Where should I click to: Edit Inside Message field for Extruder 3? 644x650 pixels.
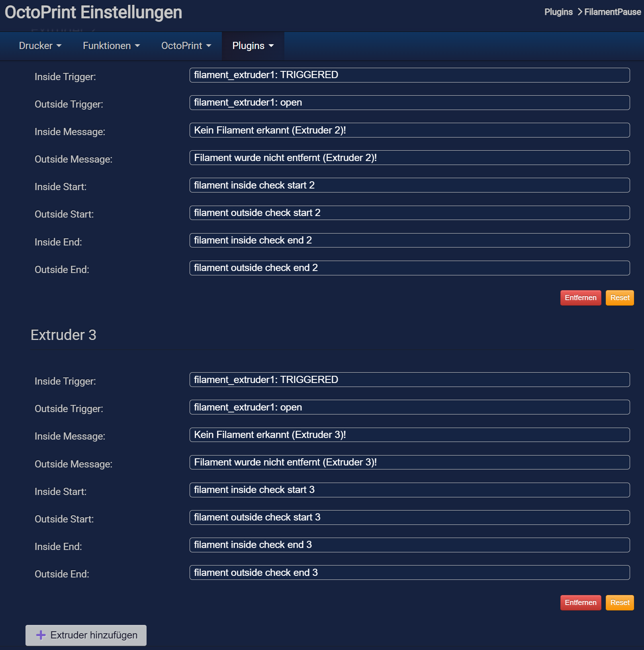coord(409,435)
